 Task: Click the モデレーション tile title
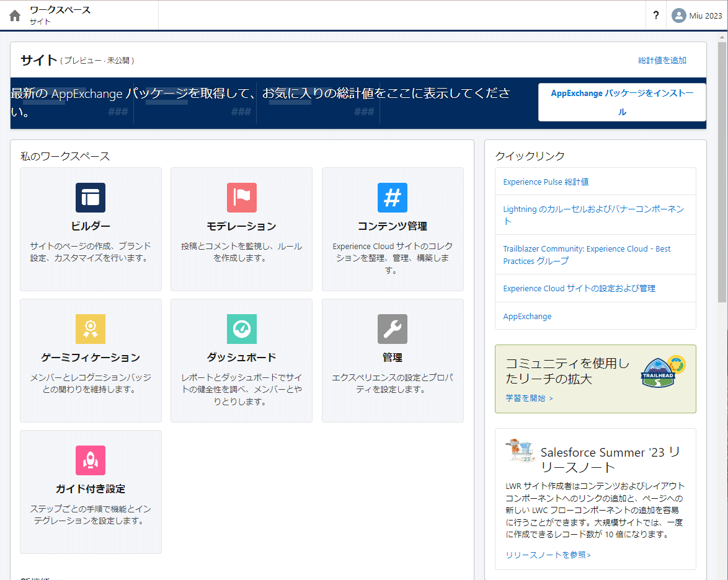point(241,226)
